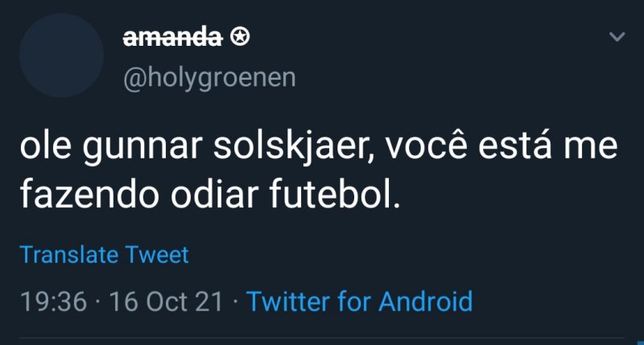Click the word 'Tweet' in Translate Tweet
The height and width of the screenshot is (345, 644).
156,255
